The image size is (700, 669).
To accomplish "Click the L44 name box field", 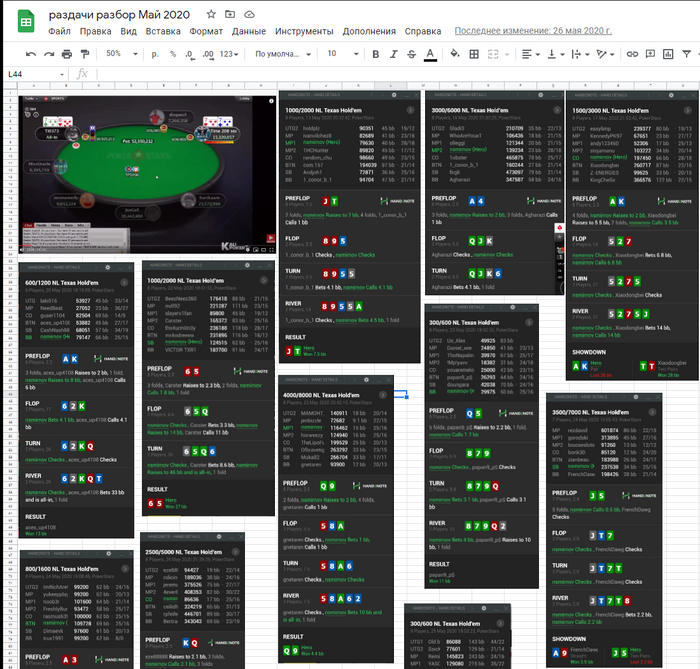I will (x=31, y=74).
